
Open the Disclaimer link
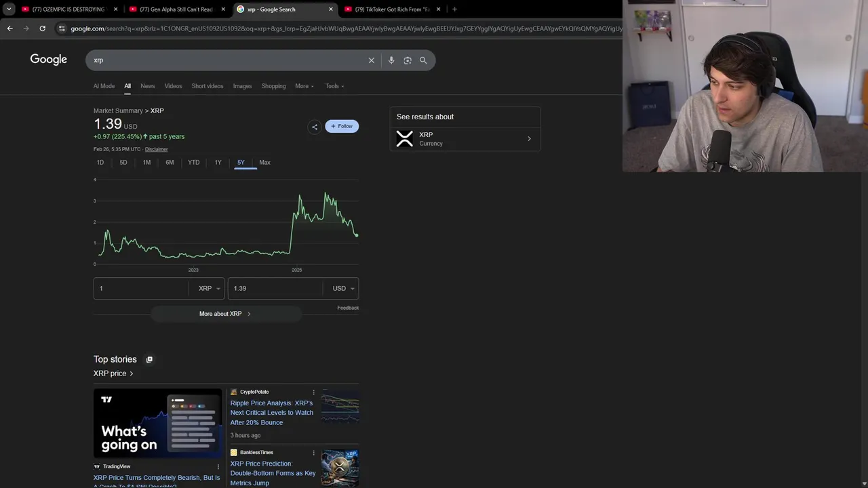pyautogui.click(x=156, y=149)
